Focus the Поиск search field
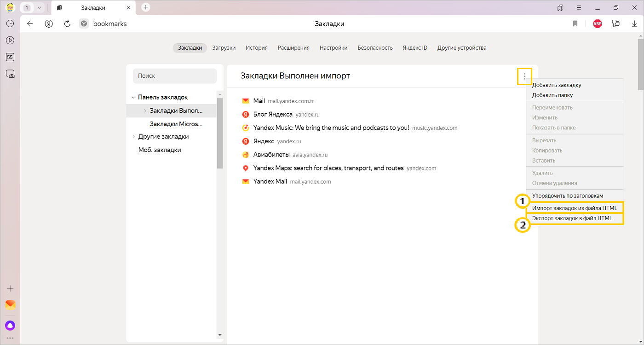Image resolution: width=644 pixels, height=345 pixels. [x=175, y=76]
